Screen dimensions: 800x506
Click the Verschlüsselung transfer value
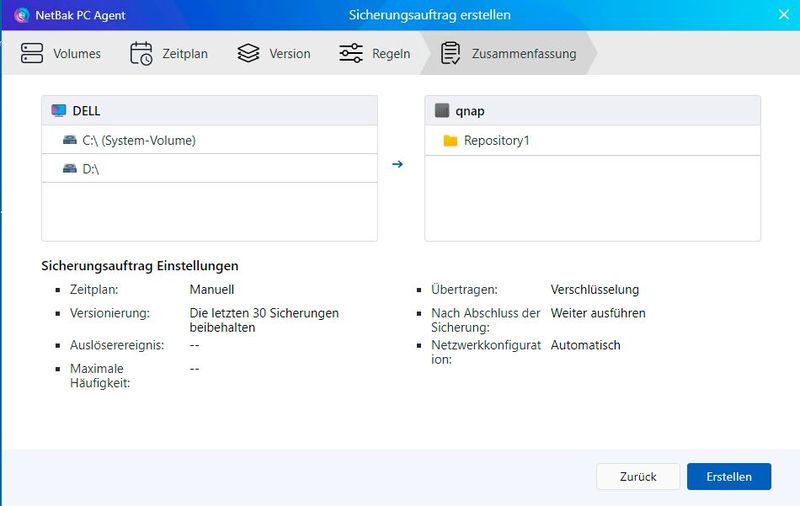(x=594, y=289)
